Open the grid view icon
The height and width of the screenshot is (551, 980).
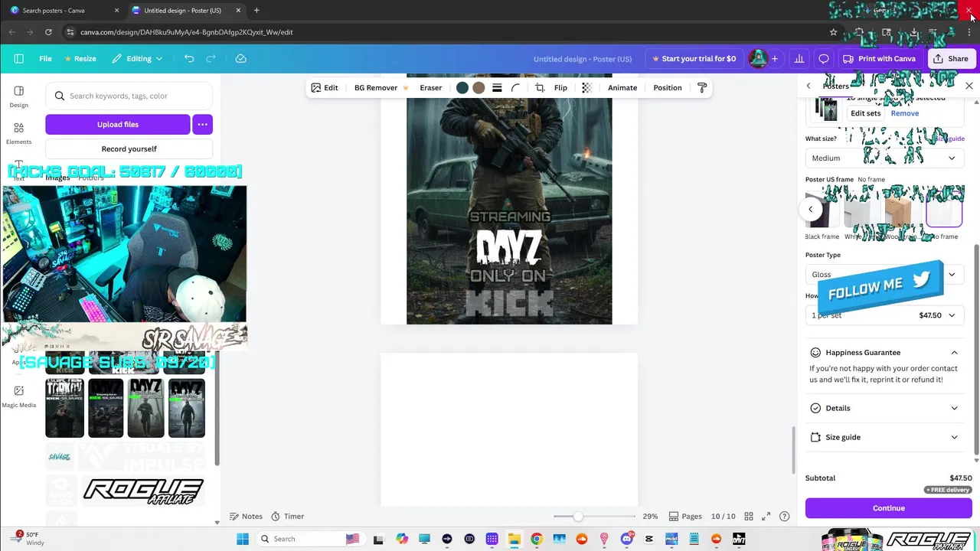(749, 517)
